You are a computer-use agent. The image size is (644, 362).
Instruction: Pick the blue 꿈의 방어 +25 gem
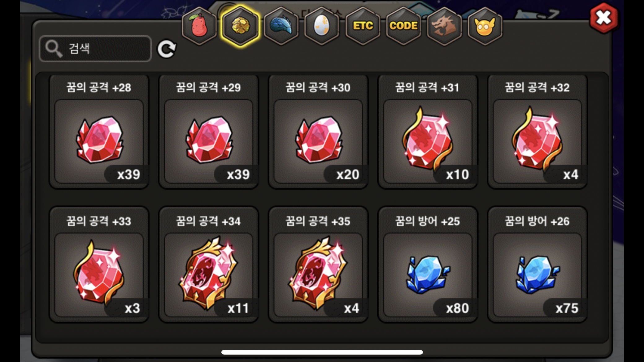tap(428, 265)
